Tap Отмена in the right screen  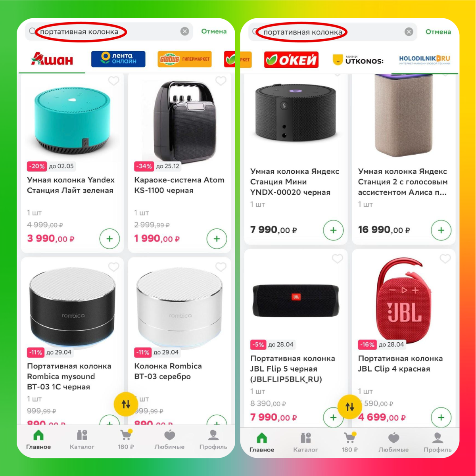pyautogui.click(x=438, y=32)
